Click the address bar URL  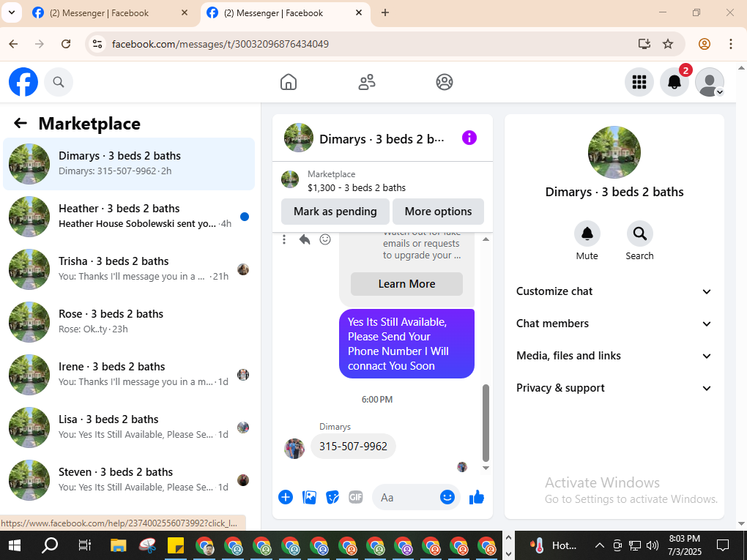[220, 44]
